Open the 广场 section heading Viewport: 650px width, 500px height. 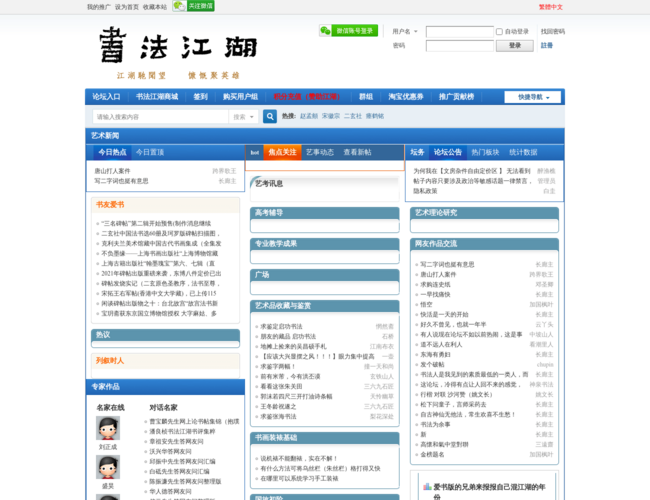[x=262, y=275]
